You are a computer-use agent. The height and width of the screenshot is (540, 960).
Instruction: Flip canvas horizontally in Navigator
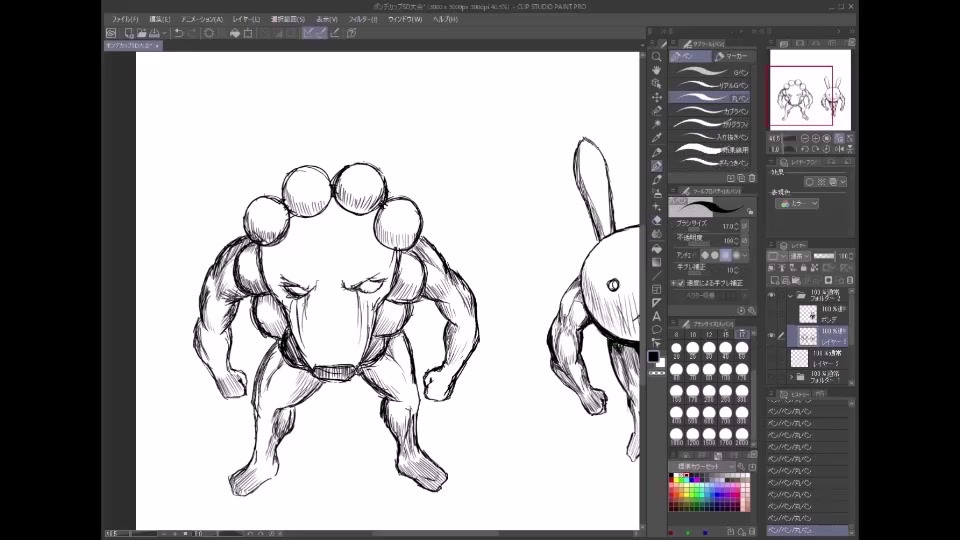tap(839, 149)
